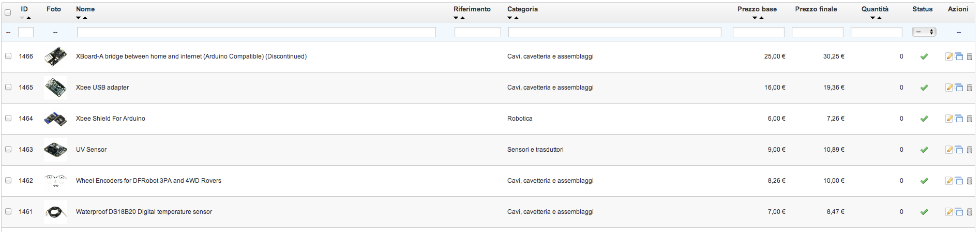Click edit pencil for Waterproof DS18B20 sensor
This screenshot has height=232, width=980.
949,212
